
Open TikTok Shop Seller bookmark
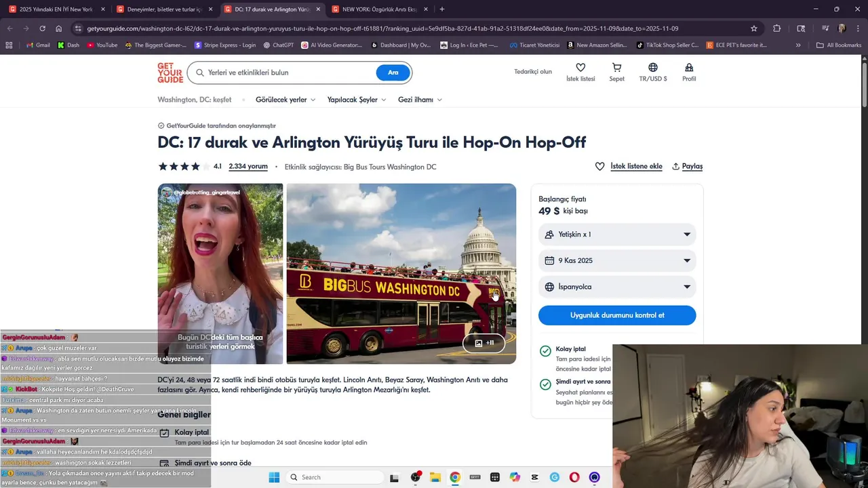coord(667,45)
